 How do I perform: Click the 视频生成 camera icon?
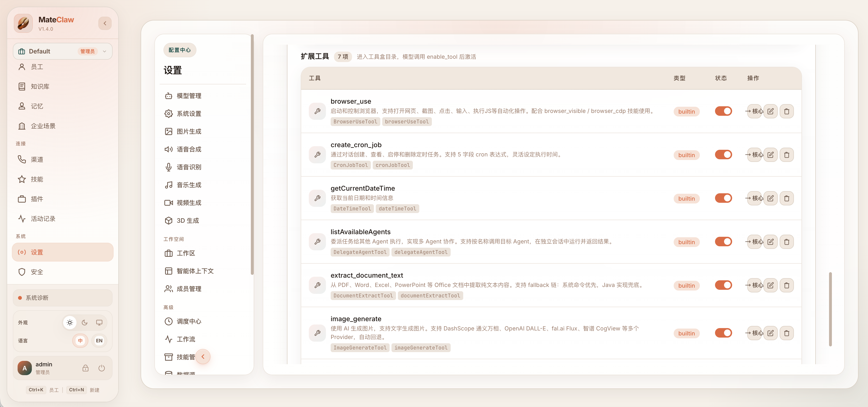pyautogui.click(x=168, y=203)
